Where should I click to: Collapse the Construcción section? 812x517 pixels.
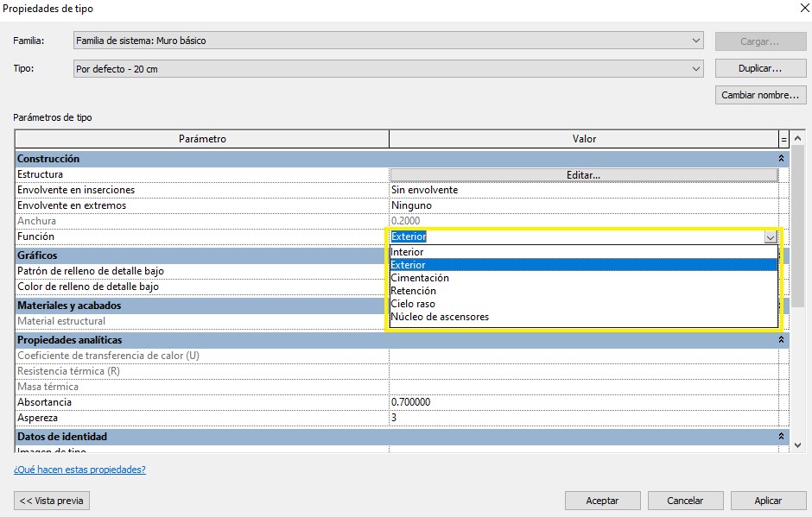point(781,159)
